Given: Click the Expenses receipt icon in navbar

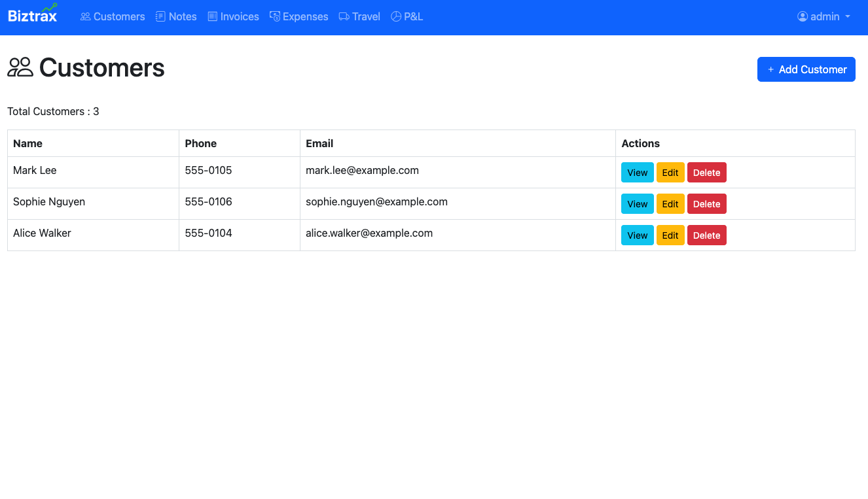Looking at the screenshot, I should pos(274,16).
